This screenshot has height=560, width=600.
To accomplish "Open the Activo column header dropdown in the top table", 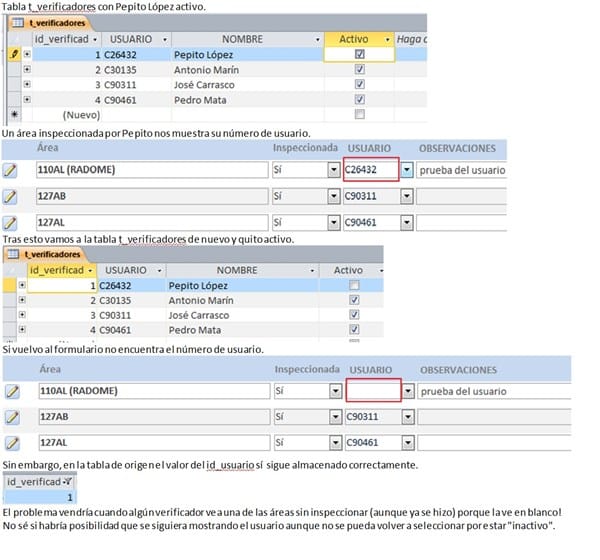I will click(387, 39).
